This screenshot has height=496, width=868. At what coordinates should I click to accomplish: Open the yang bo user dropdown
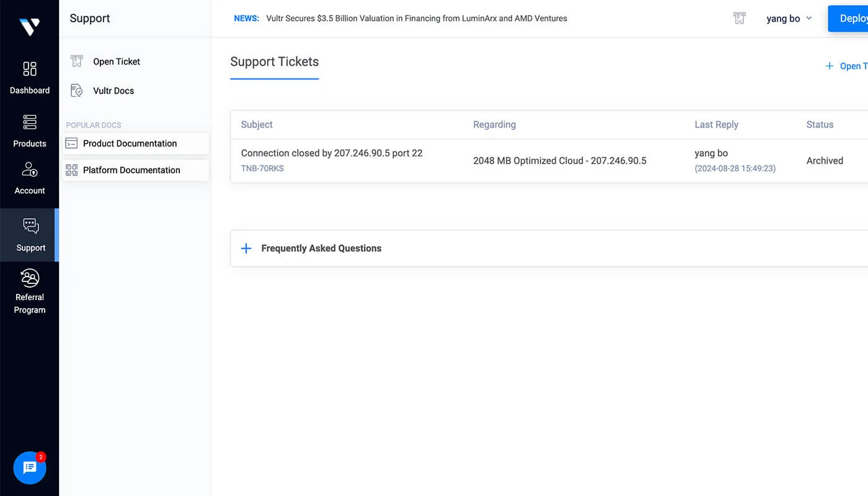pos(789,19)
